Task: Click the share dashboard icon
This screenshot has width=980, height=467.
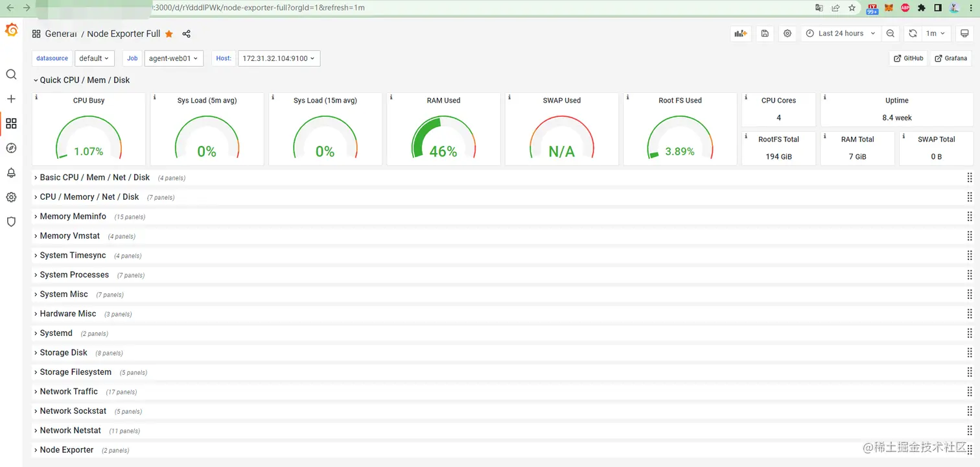Action: coord(186,33)
